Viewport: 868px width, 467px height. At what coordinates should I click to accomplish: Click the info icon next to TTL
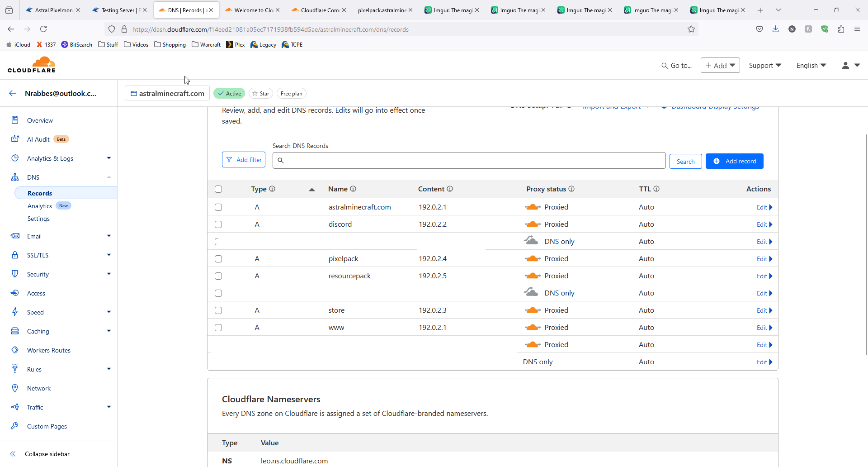[656, 189]
